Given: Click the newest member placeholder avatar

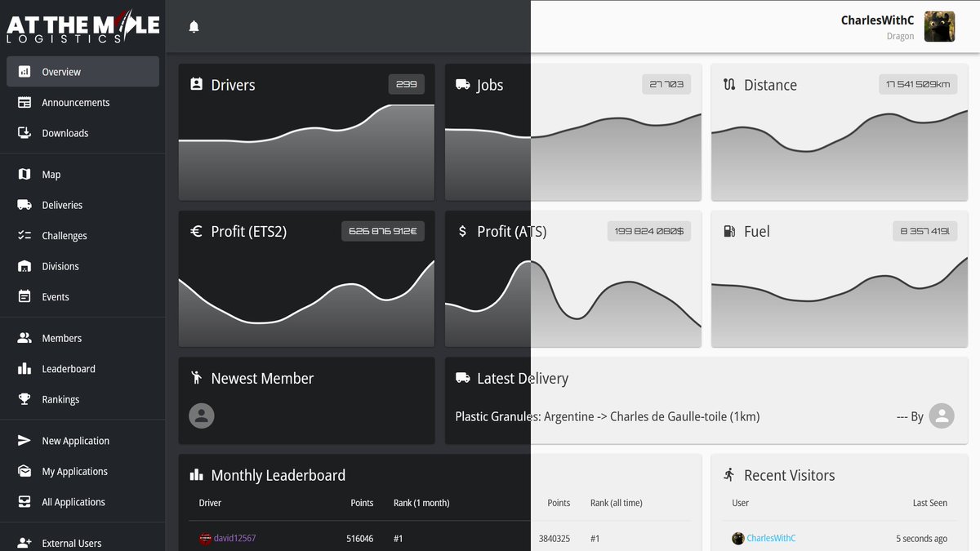Looking at the screenshot, I should tap(202, 415).
